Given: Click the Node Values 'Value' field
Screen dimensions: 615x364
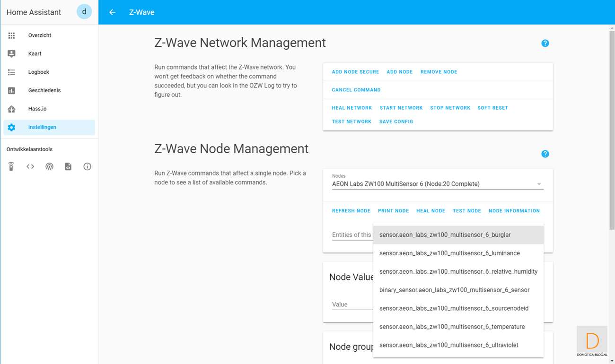Looking at the screenshot, I should tap(352, 304).
